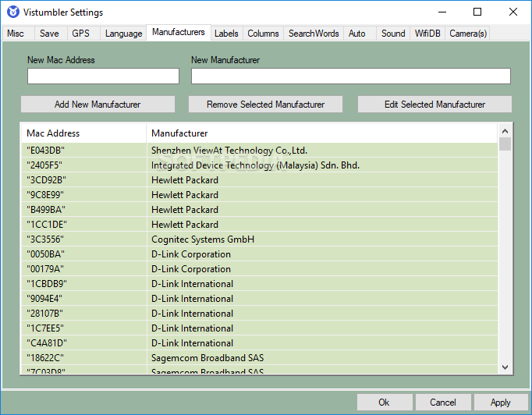
Task: Apply the current settings
Action: pyautogui.click(x=501, y=402)
